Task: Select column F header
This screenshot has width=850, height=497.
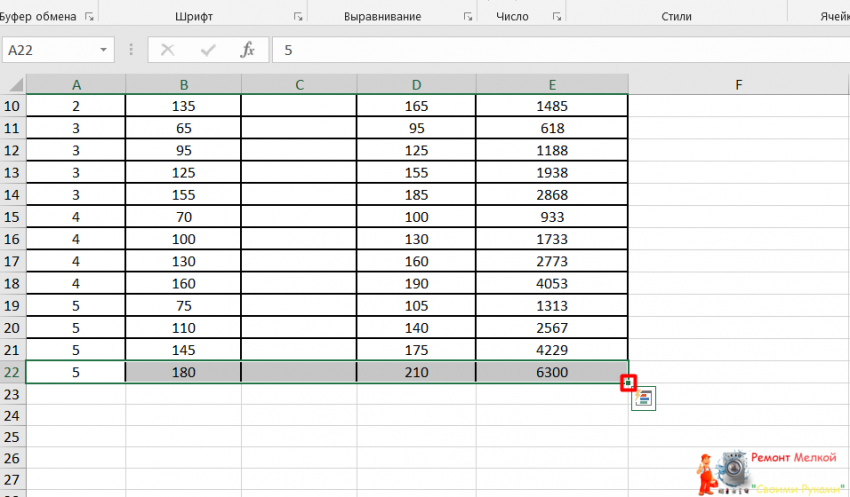Action: [x=738, y=85]
